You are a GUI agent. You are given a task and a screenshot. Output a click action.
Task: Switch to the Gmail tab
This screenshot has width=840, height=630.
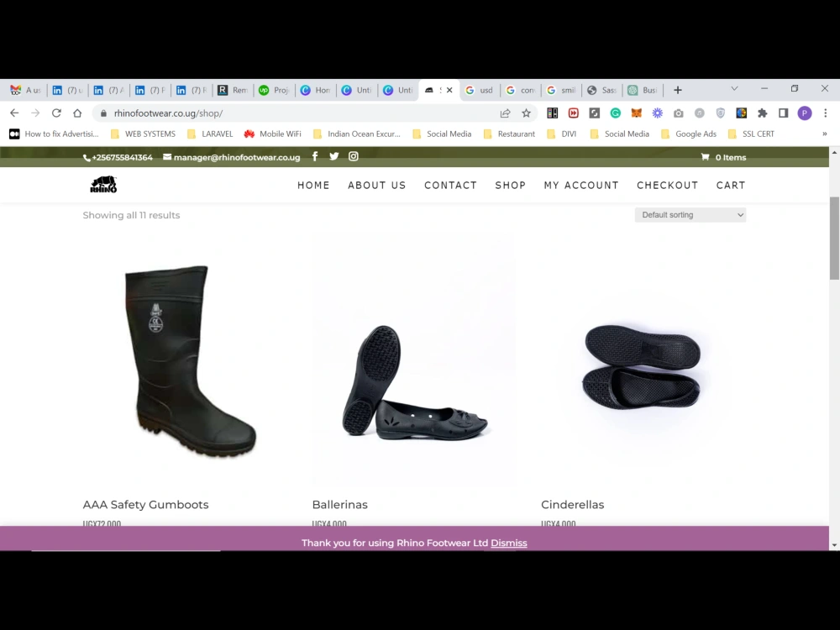[x=26, y=90]
